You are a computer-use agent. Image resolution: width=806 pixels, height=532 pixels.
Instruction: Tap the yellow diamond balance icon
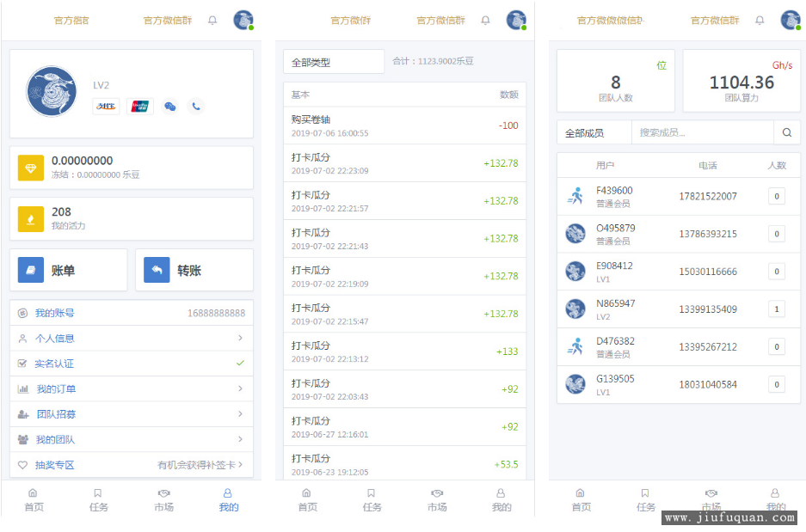(x=31, y=168)
